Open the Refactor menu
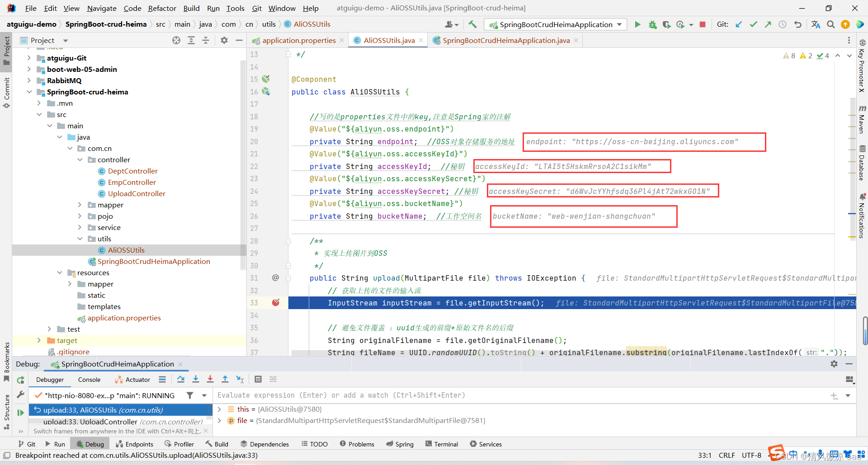The image size is (868, 465). pyautogui.click(x=162, y=8)
